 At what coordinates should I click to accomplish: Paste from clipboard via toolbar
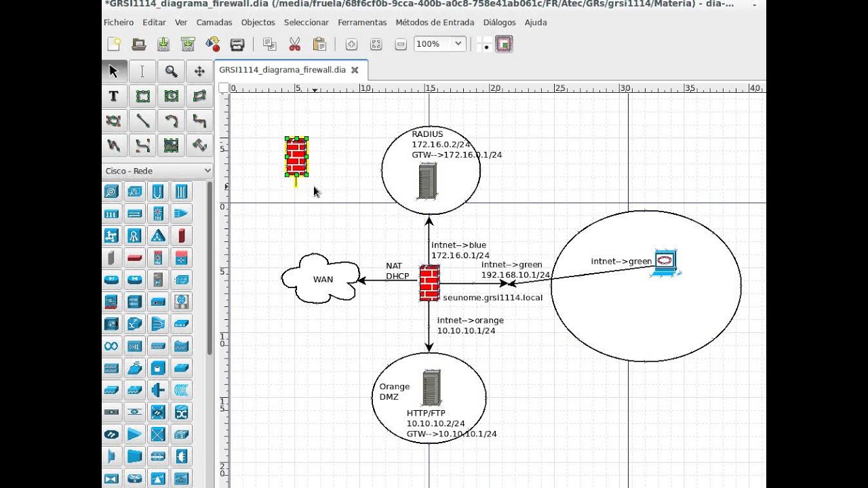pos(319,44)
